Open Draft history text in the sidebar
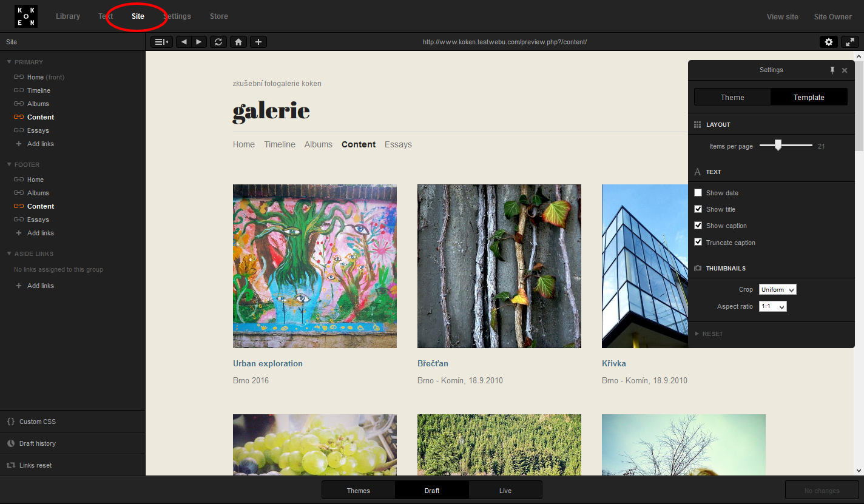 pos(38,443)
